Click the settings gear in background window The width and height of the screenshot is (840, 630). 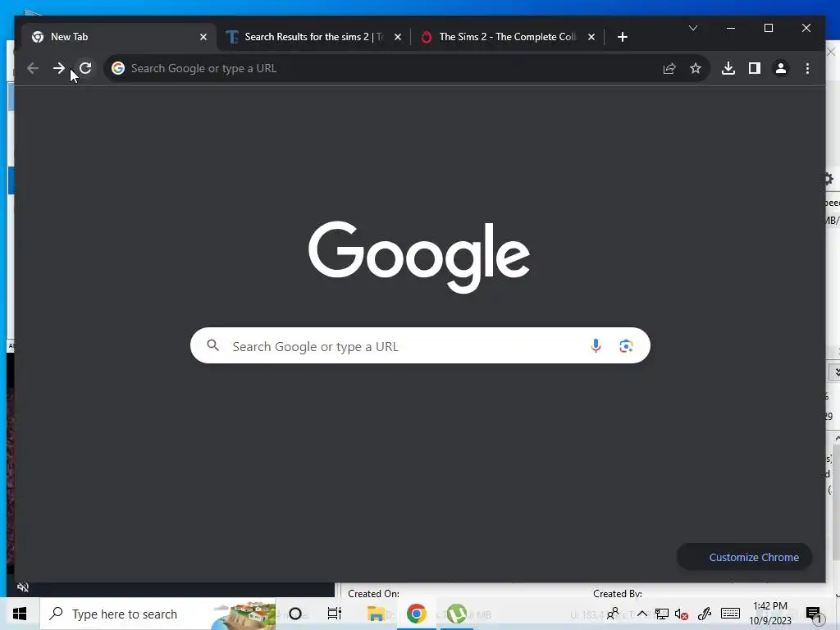(829, 178)
